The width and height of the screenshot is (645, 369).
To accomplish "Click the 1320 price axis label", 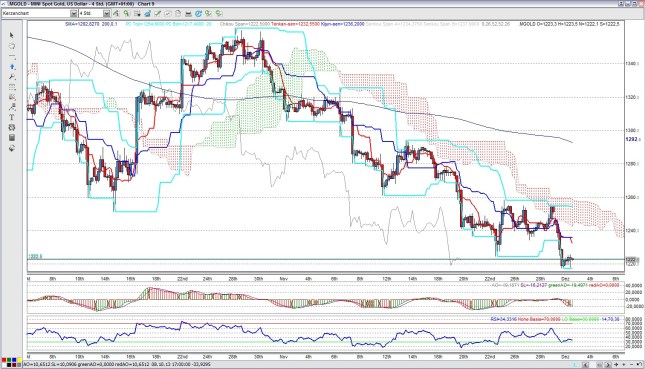I will tap(632, 97).
